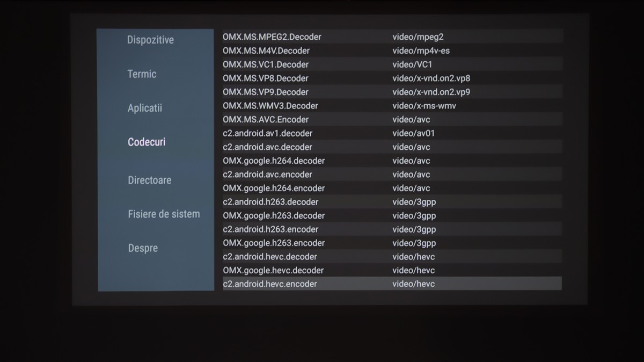Select the OMX.MS.MPEG2.Decoder row
Viewport: 644px width, 362px height.
point(272,37)
